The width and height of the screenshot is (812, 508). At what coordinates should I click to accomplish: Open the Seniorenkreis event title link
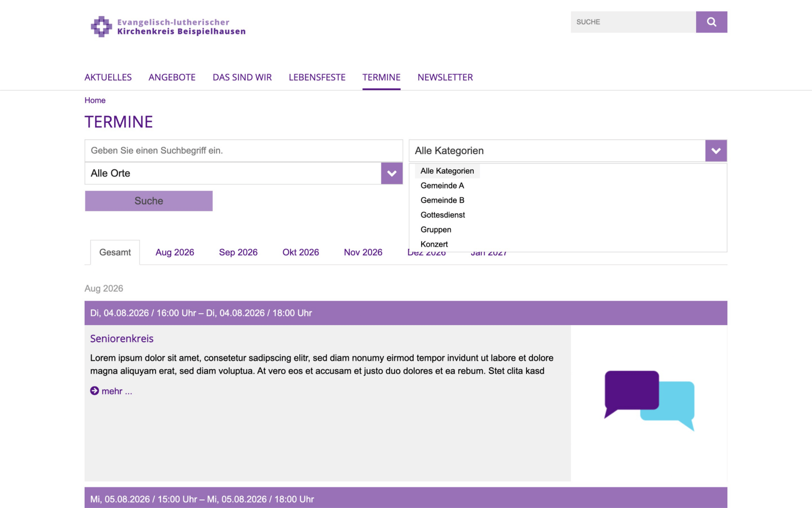[122, 339]
